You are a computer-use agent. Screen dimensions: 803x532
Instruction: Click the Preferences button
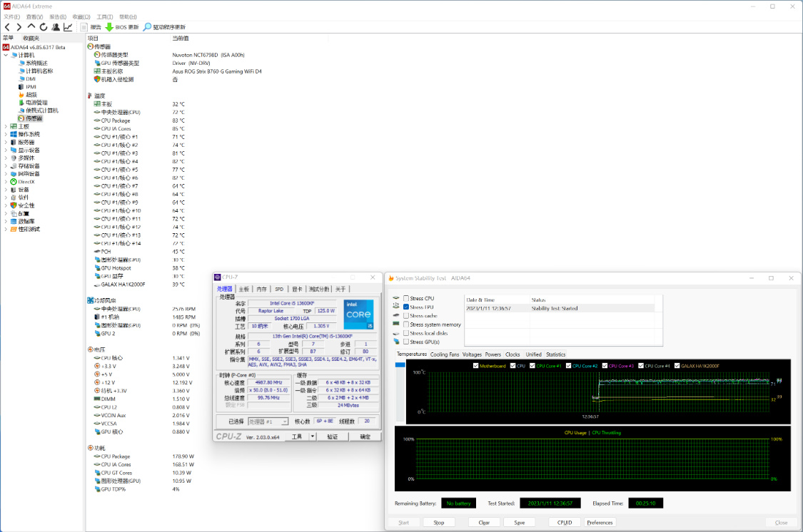[600, 523]
